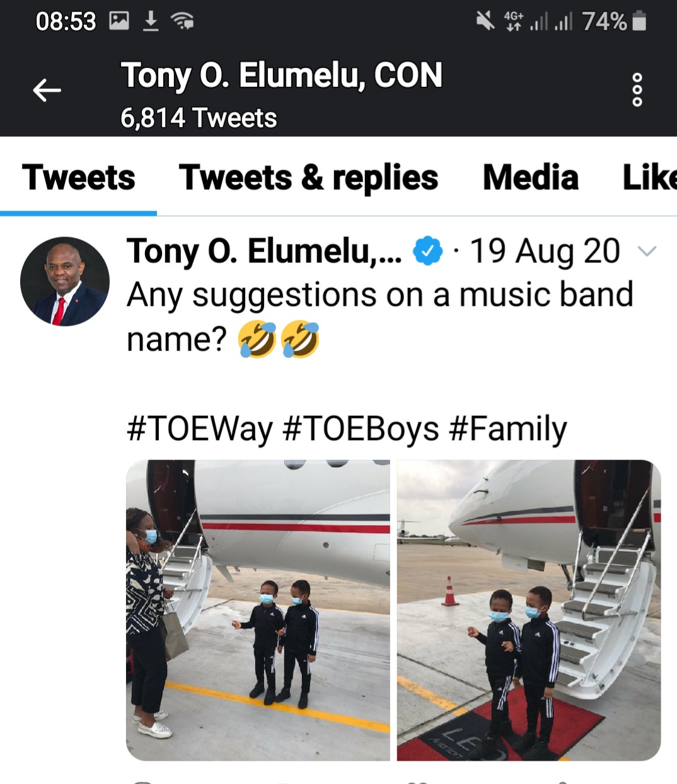Screen dimensions: 677x784
Task: Open right photo of boys by stairs
Action: pos(529,610)
